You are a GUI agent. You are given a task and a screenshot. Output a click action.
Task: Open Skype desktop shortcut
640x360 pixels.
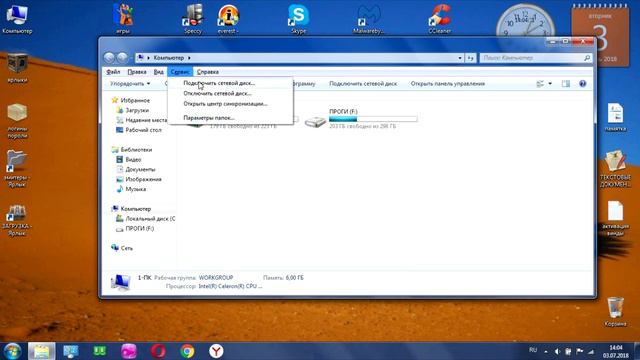point(298,18)
